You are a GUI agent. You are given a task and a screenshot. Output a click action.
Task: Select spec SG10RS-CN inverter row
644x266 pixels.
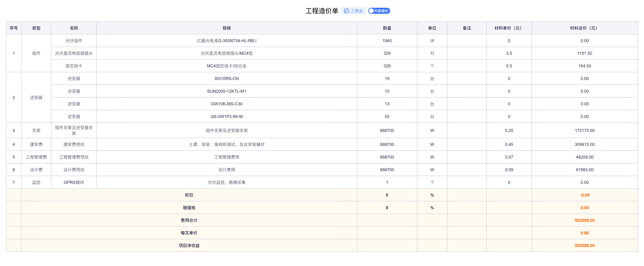pos(227,79)
